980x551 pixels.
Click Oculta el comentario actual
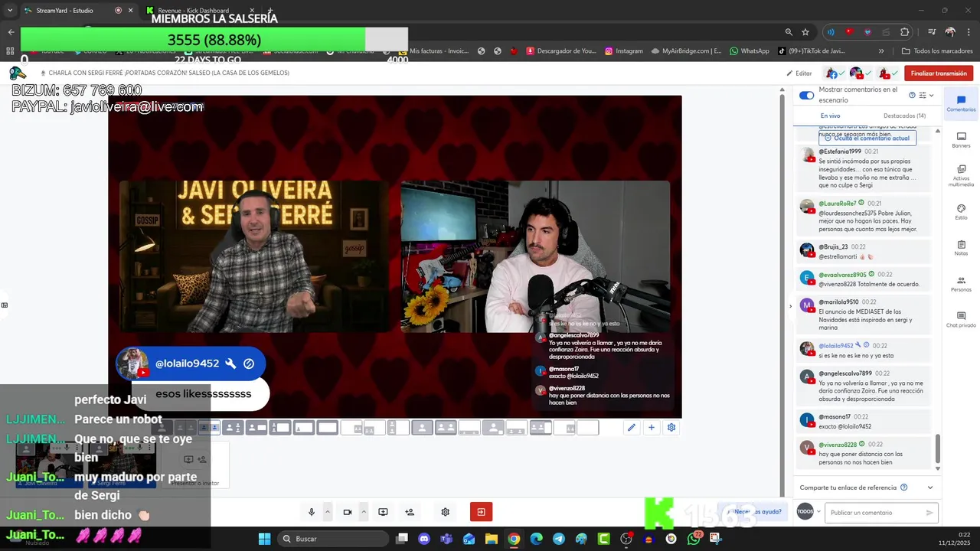coord(867,139)
